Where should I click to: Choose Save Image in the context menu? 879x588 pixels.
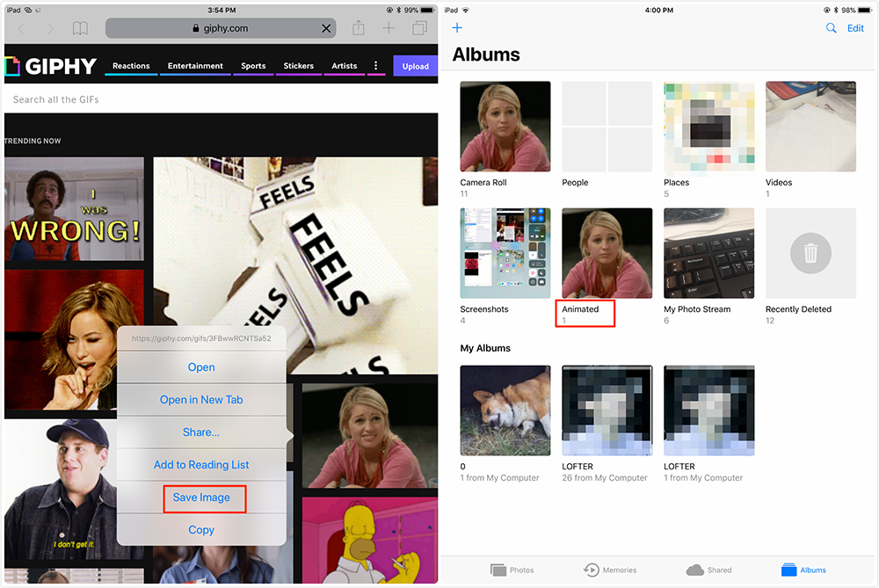[x=201, y=497]
